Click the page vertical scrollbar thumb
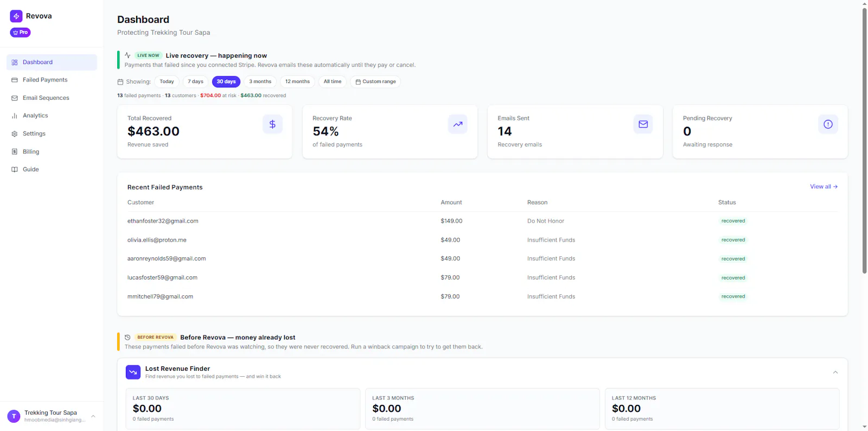 pyautogui.click(x=865, y=141)
